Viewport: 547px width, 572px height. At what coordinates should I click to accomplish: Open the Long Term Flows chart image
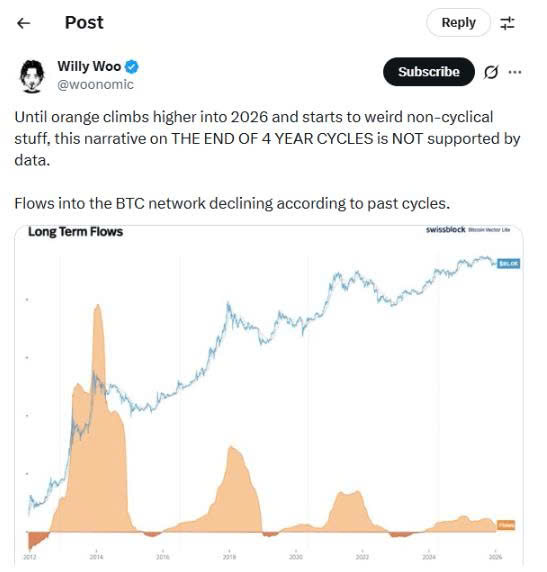269,396
